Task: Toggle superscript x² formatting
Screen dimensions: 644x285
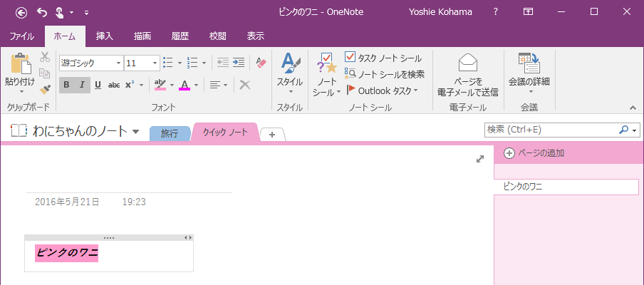Action: click(x=130, y=85)
